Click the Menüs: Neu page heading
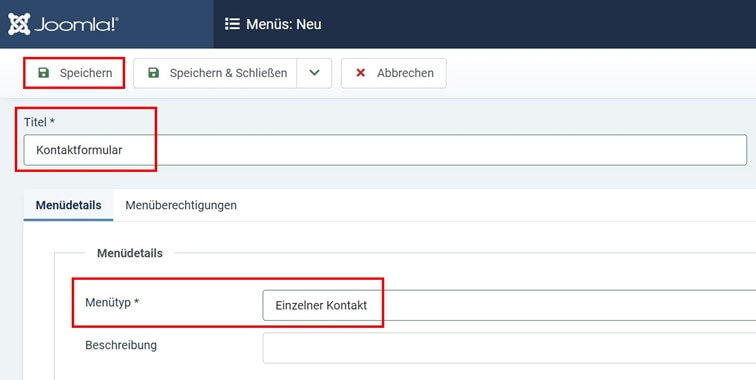The height and width of the screenshot is (380, 756). [x=284, y=24]
